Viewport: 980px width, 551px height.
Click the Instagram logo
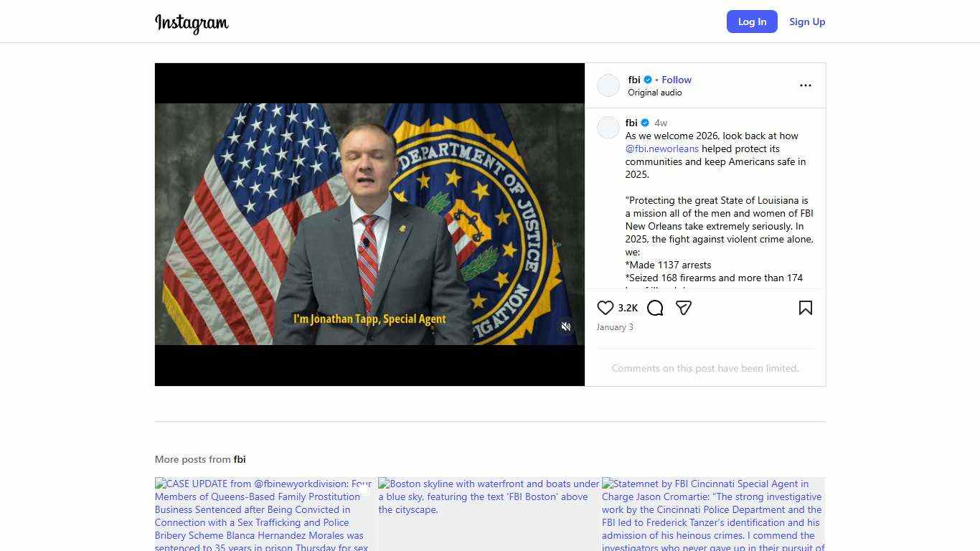coord(192,23)
